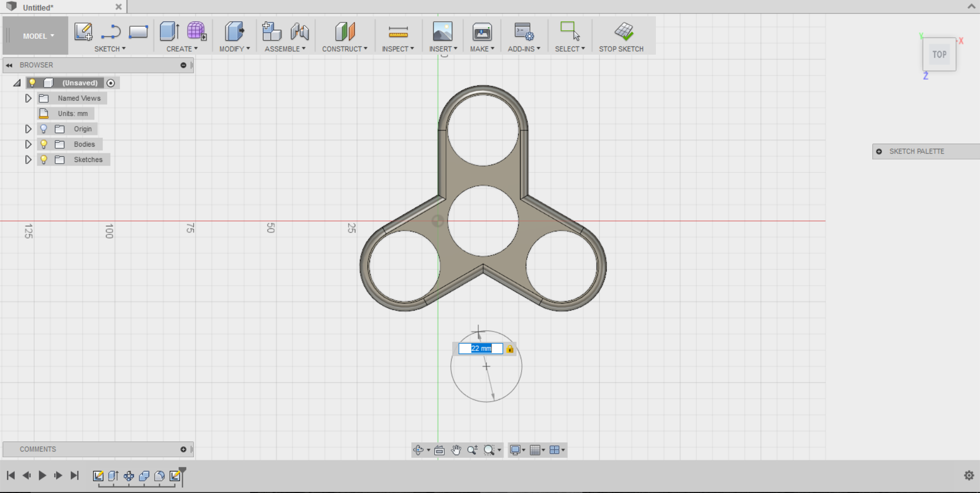Select the Pan tool in navigation bar

(456, 450)
